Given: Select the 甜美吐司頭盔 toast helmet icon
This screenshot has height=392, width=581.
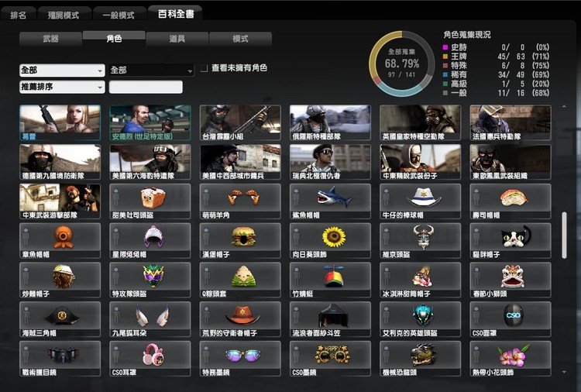Looking at the screenshot, I should pos(150,201).
